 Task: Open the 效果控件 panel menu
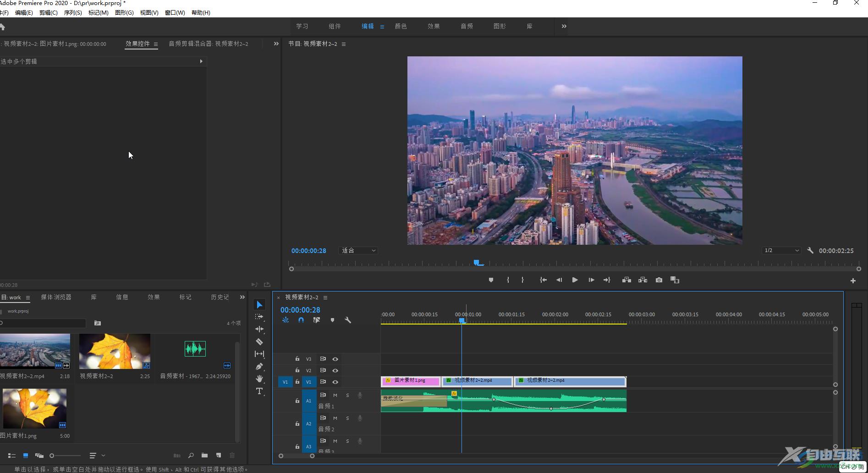coord(156,44)
